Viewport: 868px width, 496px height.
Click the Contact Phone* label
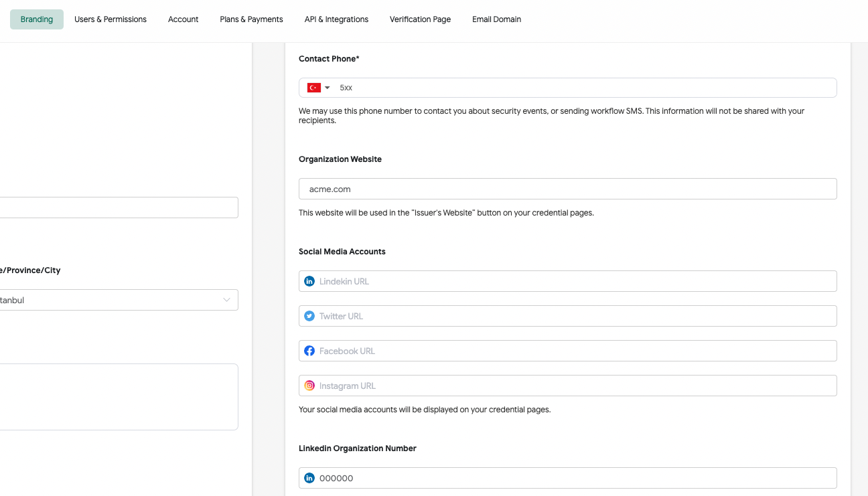click(x=329, y=59)
